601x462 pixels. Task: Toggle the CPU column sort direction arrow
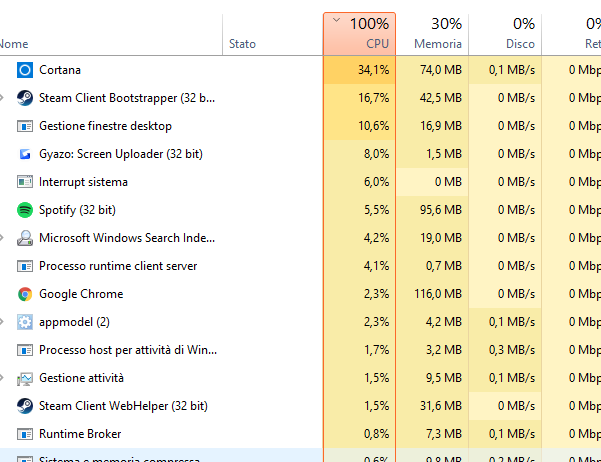[337, 20]
